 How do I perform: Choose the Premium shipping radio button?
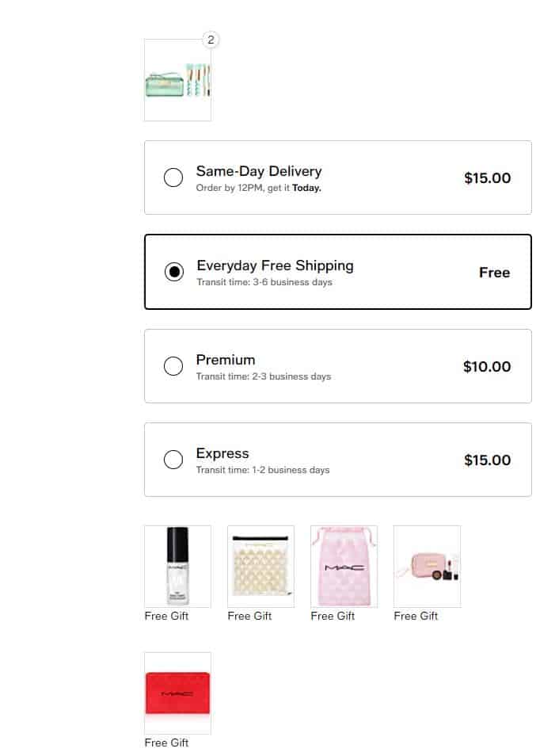point(173,366)
